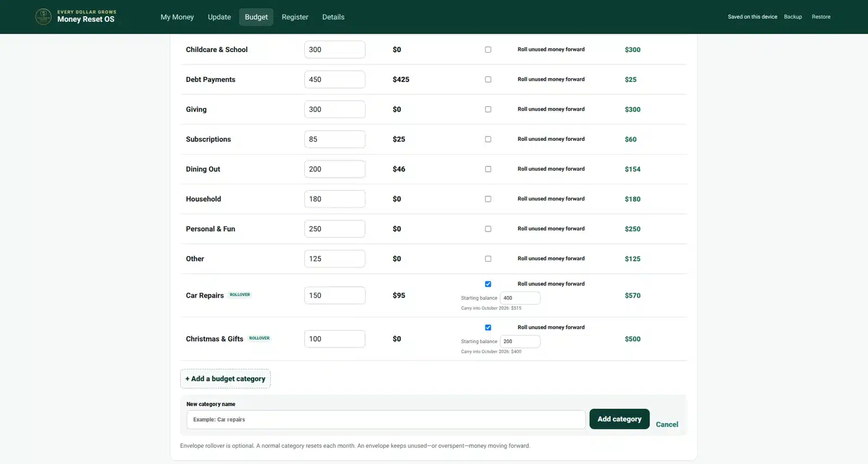The height and width of the screenshot is (464, 868).
Task: Open the My Money tab
Action: [x=177, y=17]
